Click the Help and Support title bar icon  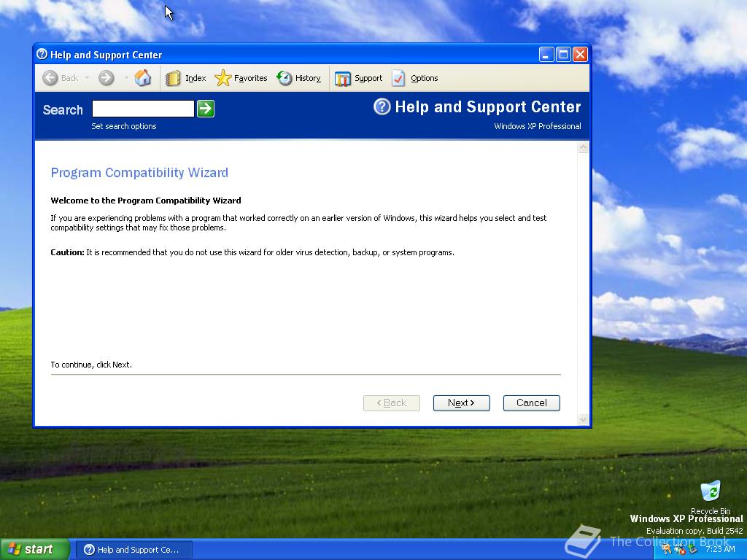[x=42, y=54]
